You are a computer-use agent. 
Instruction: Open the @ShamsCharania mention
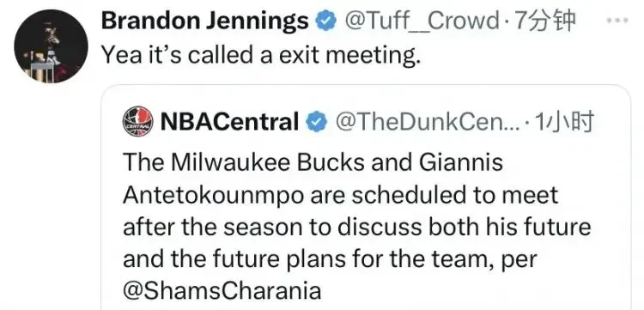(x=222, y=291)
